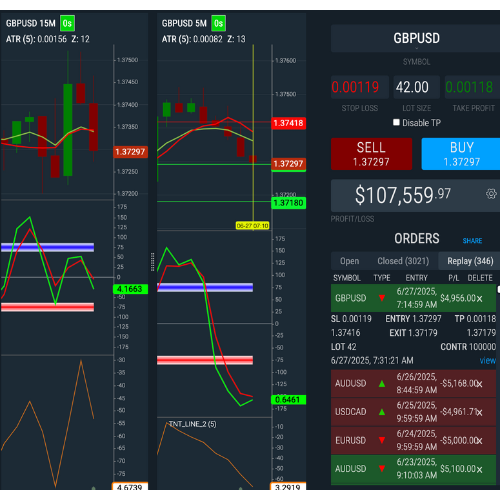The width and height of the screenshot is (500, 500).
Task: Click the green buy arrow on USDCAD order
Action: 382,412
